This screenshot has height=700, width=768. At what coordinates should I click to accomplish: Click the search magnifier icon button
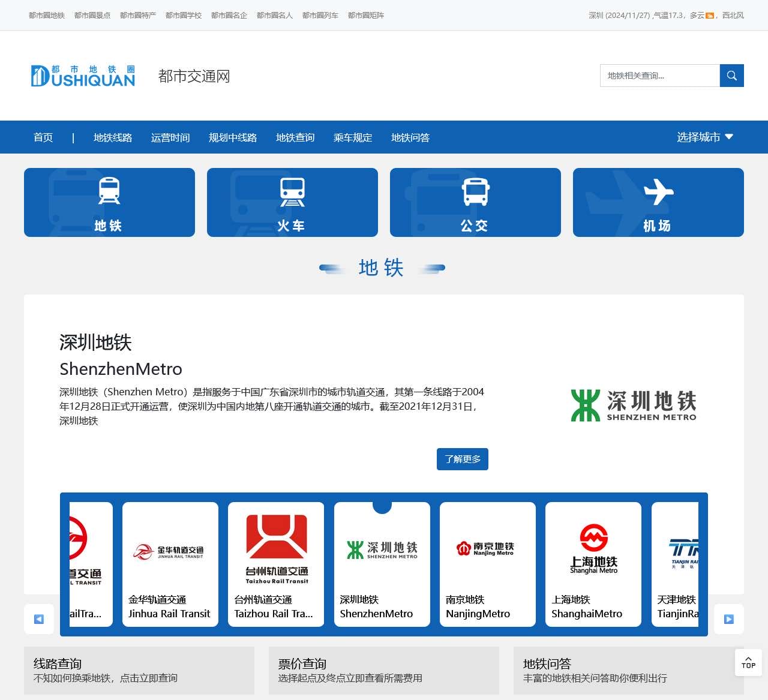(x=731, y=76)
